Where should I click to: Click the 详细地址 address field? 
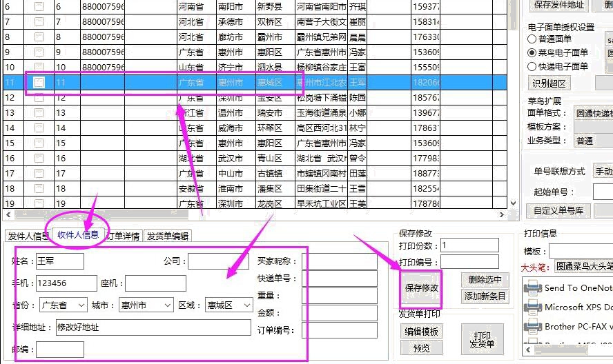coord(153,327)
